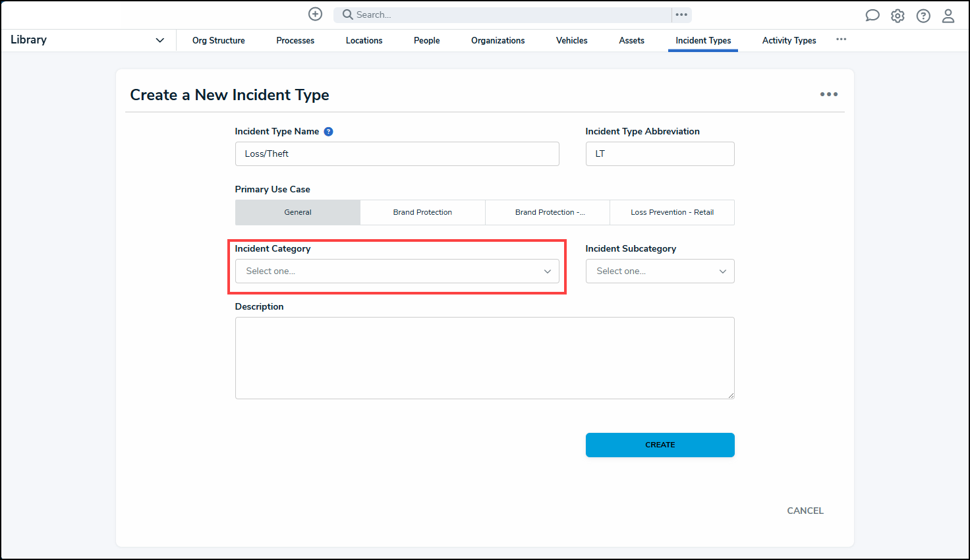
Task: Open the chat messages icon
Action: point(872,16)
